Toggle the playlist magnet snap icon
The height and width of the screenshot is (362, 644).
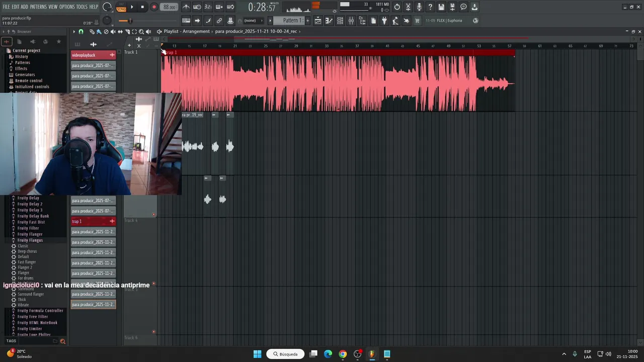click(x=81, y=32)
